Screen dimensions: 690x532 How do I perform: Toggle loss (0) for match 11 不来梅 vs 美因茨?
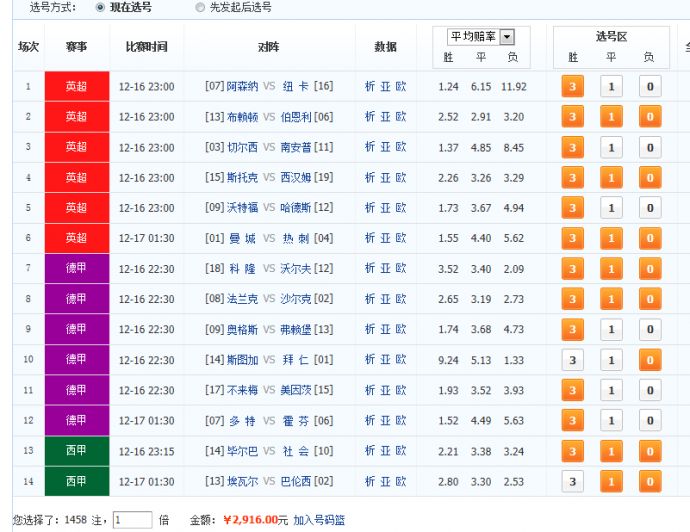pyautogui.click(x=650, y=390)
